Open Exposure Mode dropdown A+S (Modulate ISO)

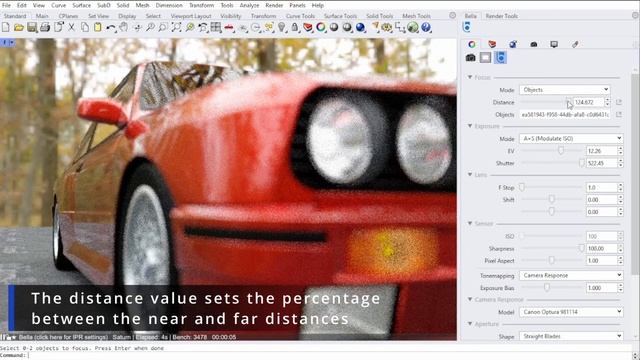[571, 139]
